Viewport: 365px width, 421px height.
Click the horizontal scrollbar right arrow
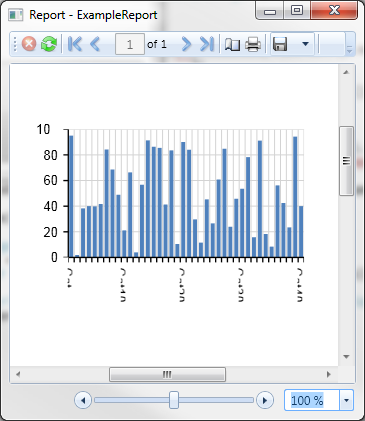click(x=329, y=374)
